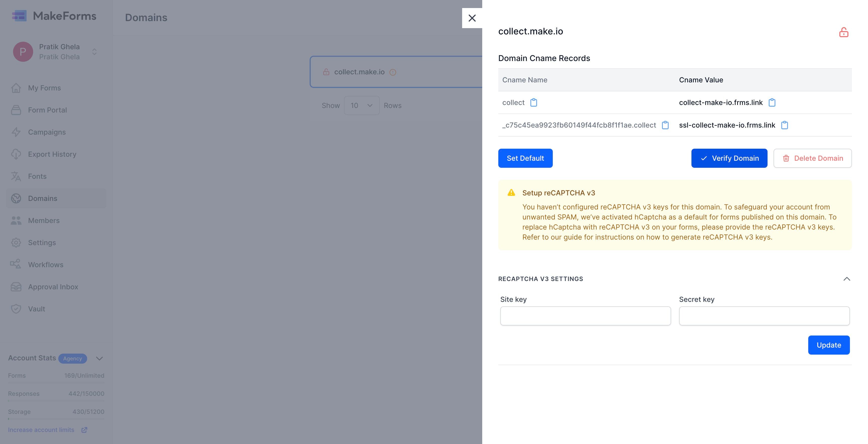
Task: Open the Members page
Action: (x=56, y=220)
